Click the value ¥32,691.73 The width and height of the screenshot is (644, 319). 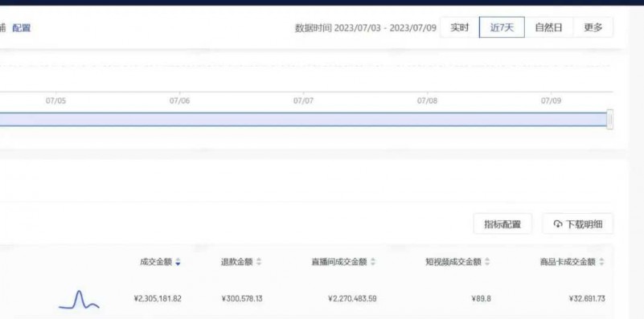(x=587, y=298)
